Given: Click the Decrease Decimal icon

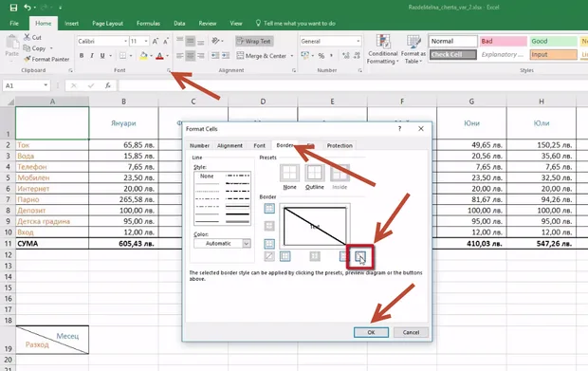Looking at the screenshot, I should tap(357, 56).
